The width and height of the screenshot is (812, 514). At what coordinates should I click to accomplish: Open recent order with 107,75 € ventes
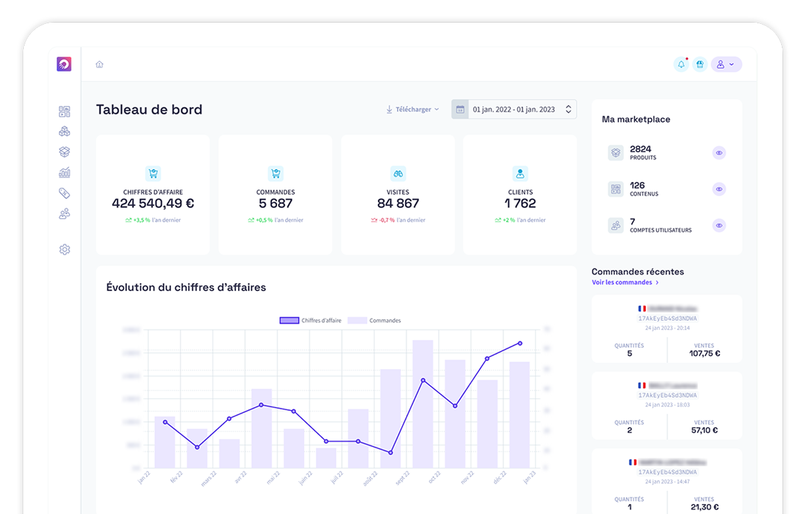667,329
